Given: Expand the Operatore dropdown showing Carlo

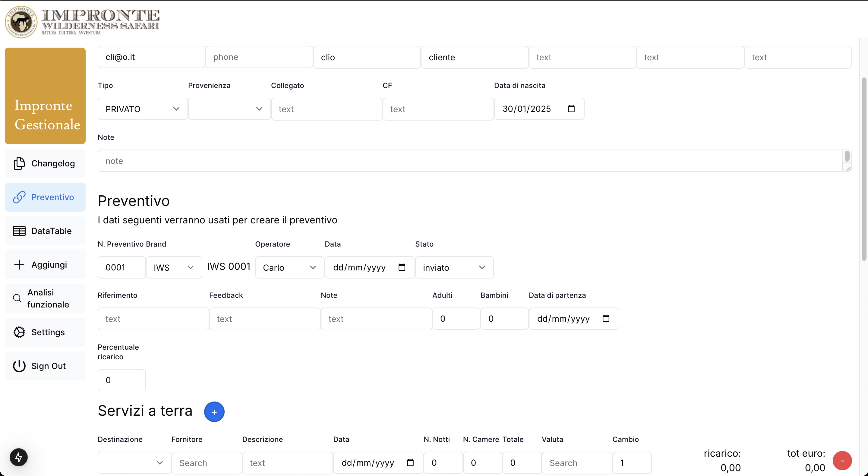Looking at the screenshot, I should [x=289, y=267].
